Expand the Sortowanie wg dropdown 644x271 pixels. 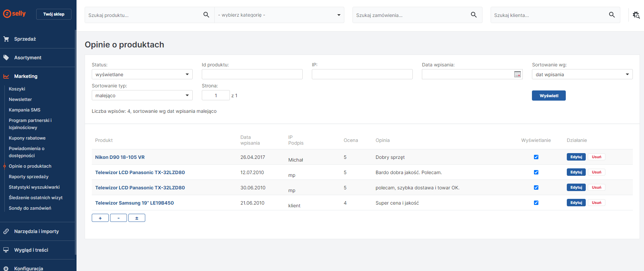click(x=582, y=75)
